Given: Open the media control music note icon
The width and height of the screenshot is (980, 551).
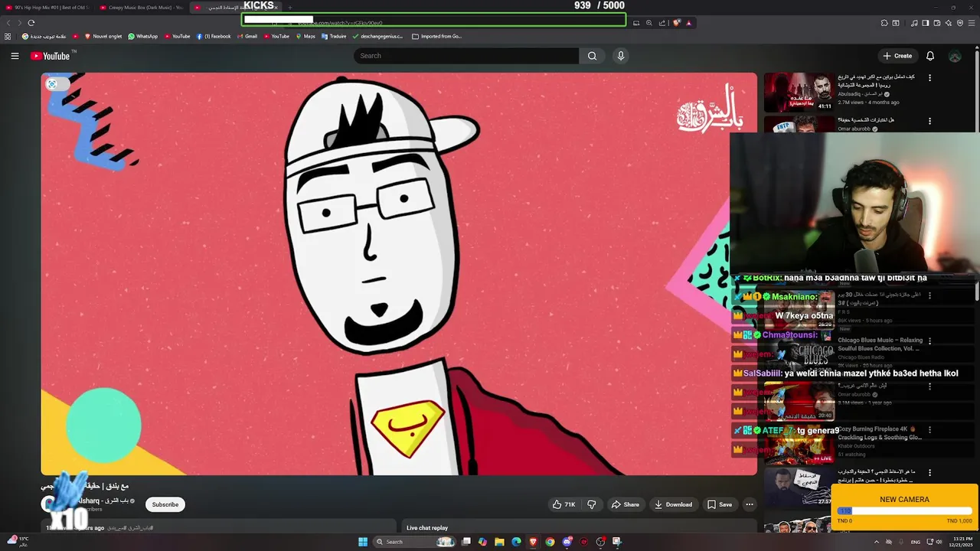Looking at the screenshot, I should coord(915,23).
